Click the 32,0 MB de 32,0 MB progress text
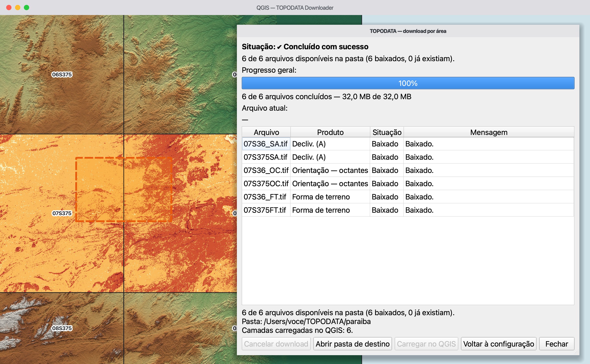This screenshot has height=364, width=590. pos(377,97)
